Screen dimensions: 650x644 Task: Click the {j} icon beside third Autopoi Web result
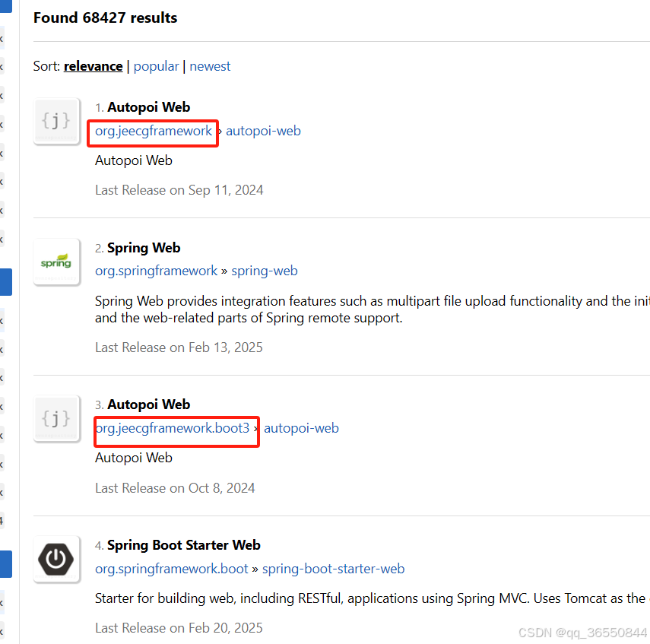tap(56, 417)
